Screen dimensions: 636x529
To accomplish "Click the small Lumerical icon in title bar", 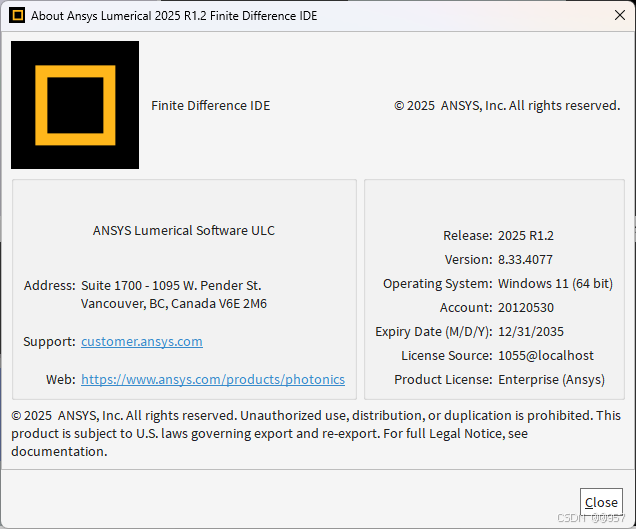I will 17,15.
